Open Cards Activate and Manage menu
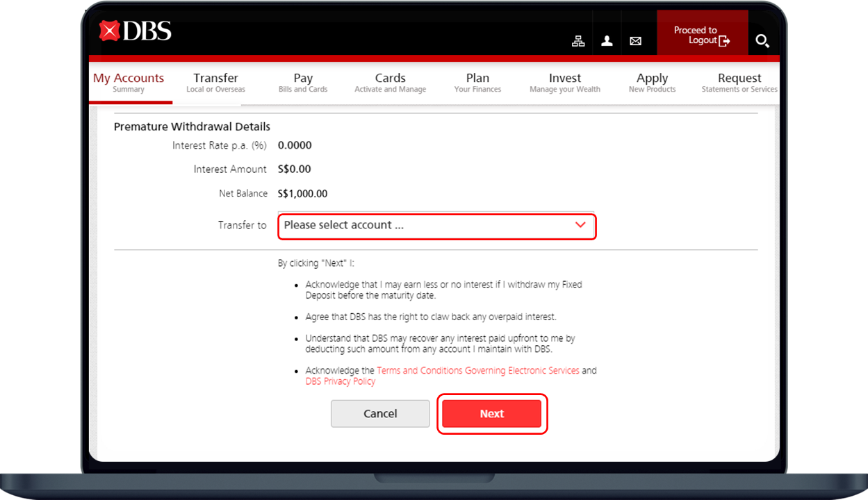This screenshot has height=500, width=868. 390,83
